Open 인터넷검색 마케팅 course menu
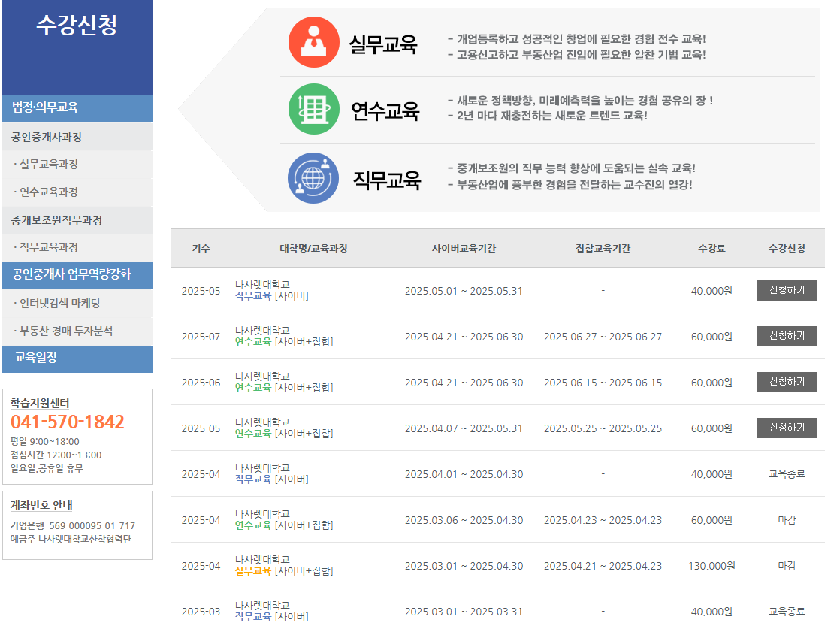This screenshot has width=840, height=632. (60, 304)
